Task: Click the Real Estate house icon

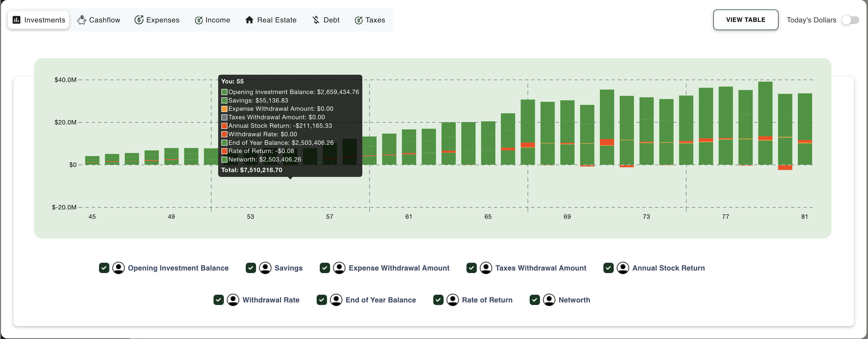Action: (x=249, y=20)
